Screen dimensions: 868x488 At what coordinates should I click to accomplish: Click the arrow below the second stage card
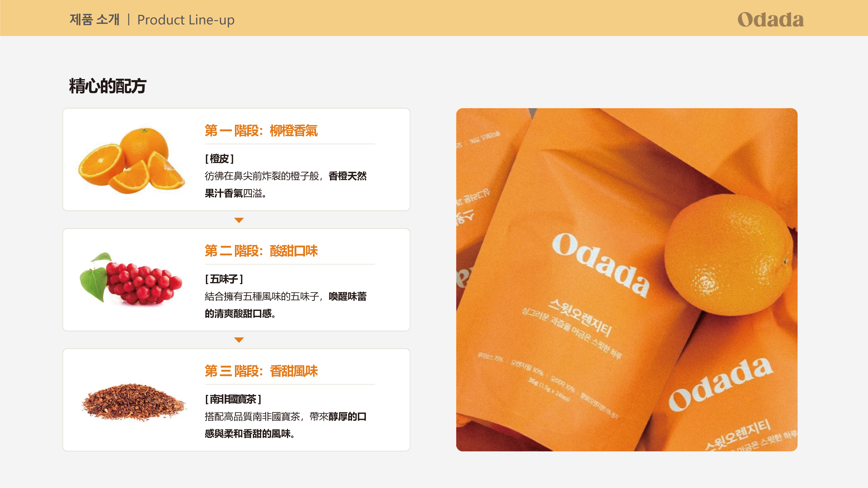point(239,340)
